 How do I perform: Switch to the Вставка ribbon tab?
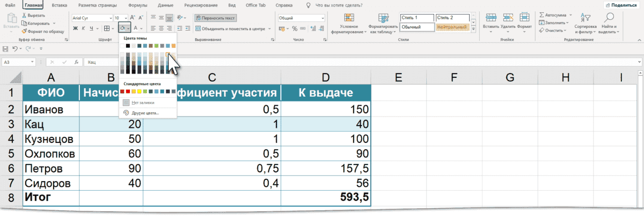(60, 4)
